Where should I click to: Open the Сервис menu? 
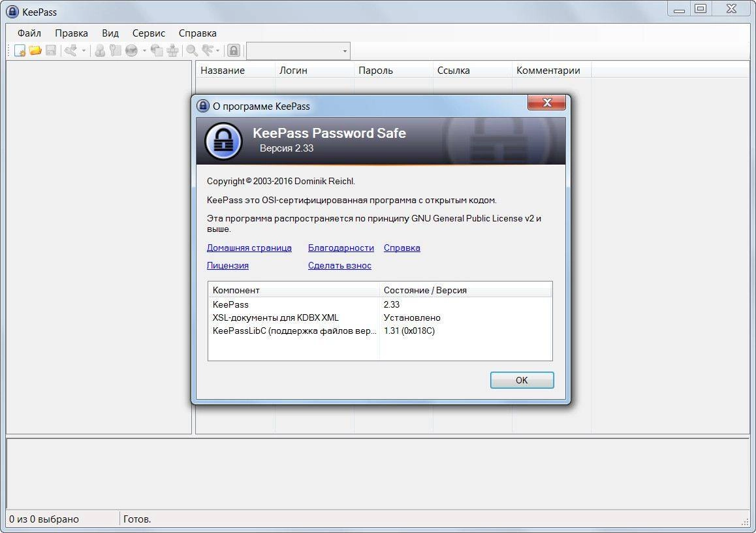(148, 33)
